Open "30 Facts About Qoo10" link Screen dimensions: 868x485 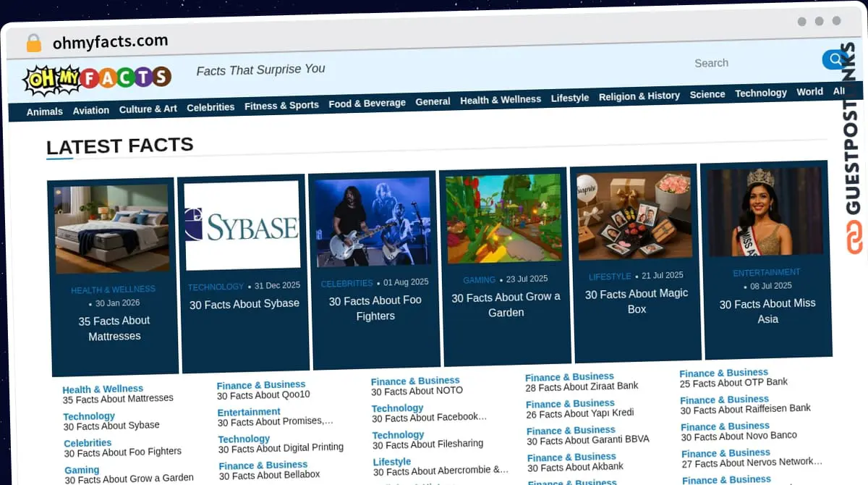coord(263,395)
